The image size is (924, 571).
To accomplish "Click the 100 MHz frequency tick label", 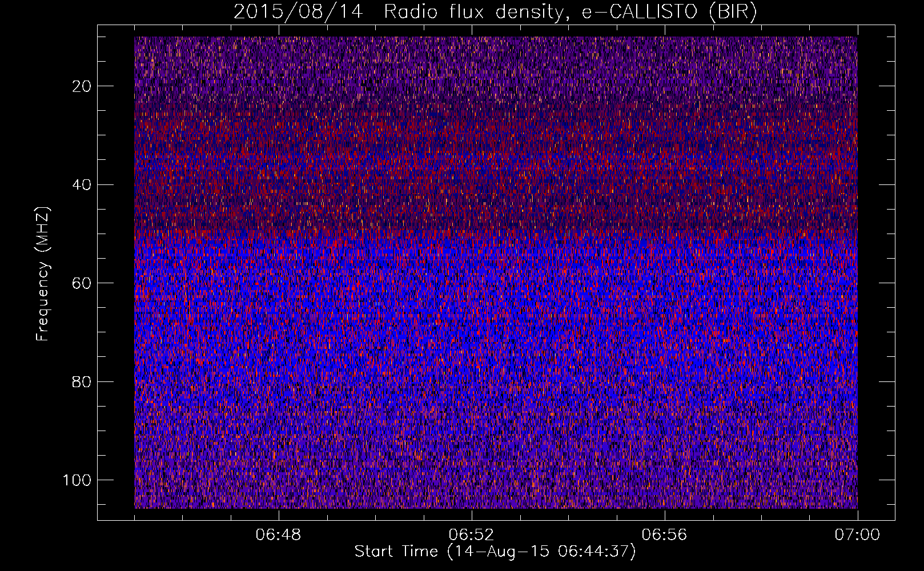I will 77,480.
